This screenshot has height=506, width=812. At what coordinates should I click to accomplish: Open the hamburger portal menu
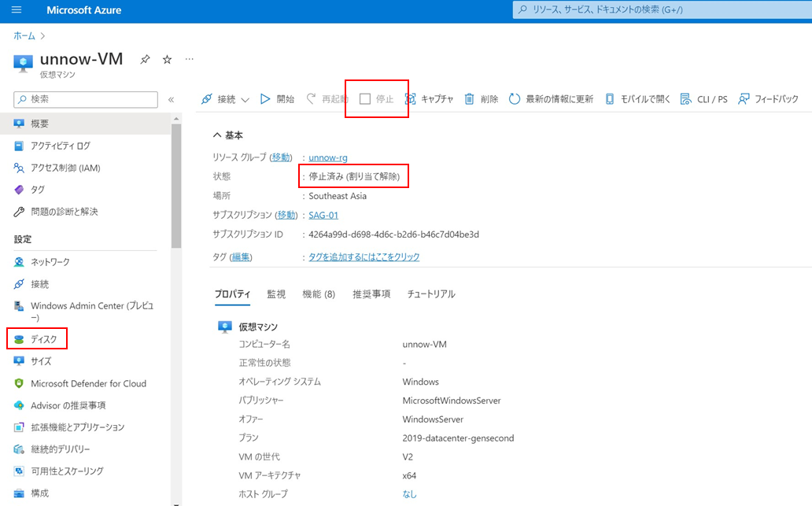pyautogui.click(x=17, y=10)
